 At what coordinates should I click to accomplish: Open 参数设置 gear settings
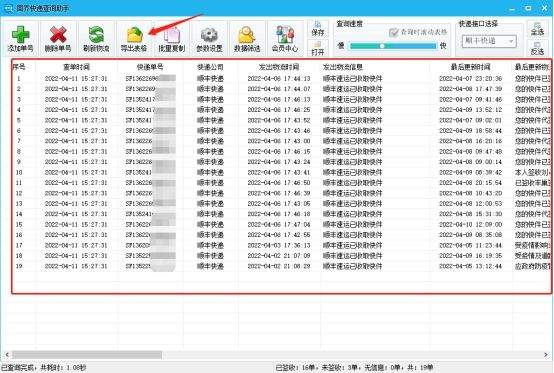tap(209, 38)
